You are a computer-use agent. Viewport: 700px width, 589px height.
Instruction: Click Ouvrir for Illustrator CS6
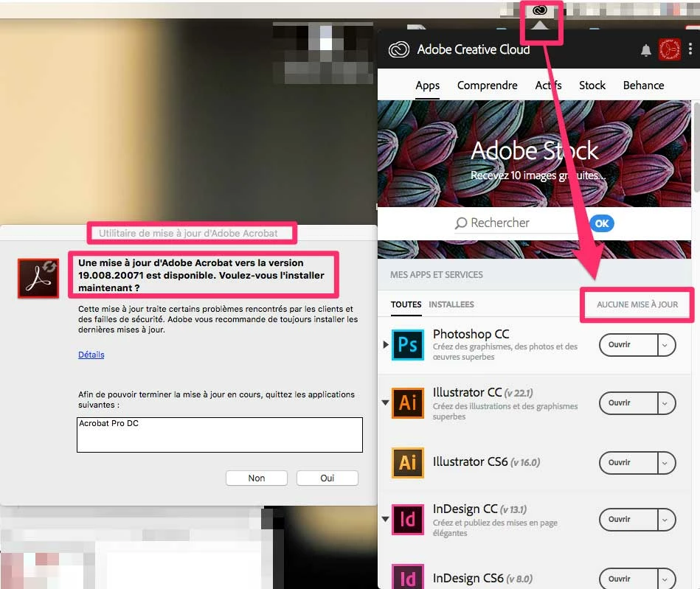(x=628, y=463)
